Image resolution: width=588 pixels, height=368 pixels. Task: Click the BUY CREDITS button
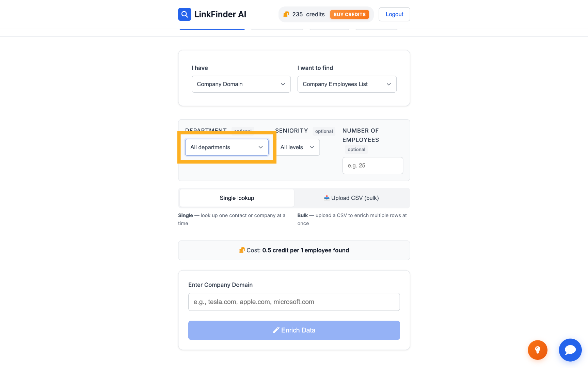pyautogui.click(x=349, y=14)
